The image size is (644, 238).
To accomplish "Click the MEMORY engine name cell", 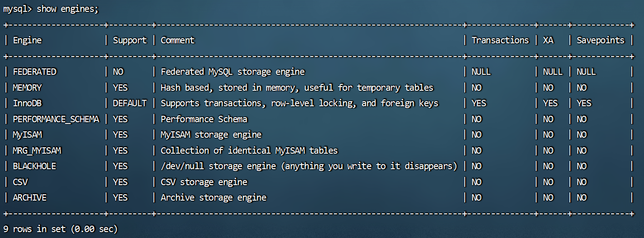I will click(27, 88).
